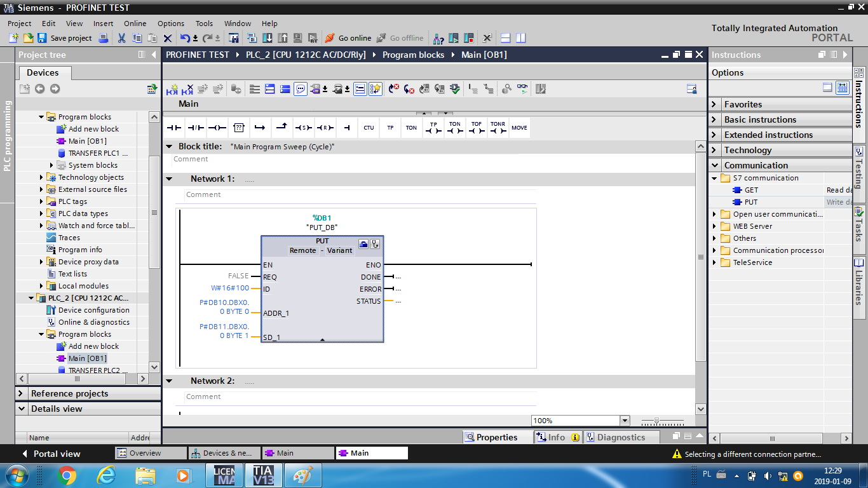Screen dimensions: 868x488
Task: Open Internet Explorer from the taskbar
Action: [x=106, y=475]
